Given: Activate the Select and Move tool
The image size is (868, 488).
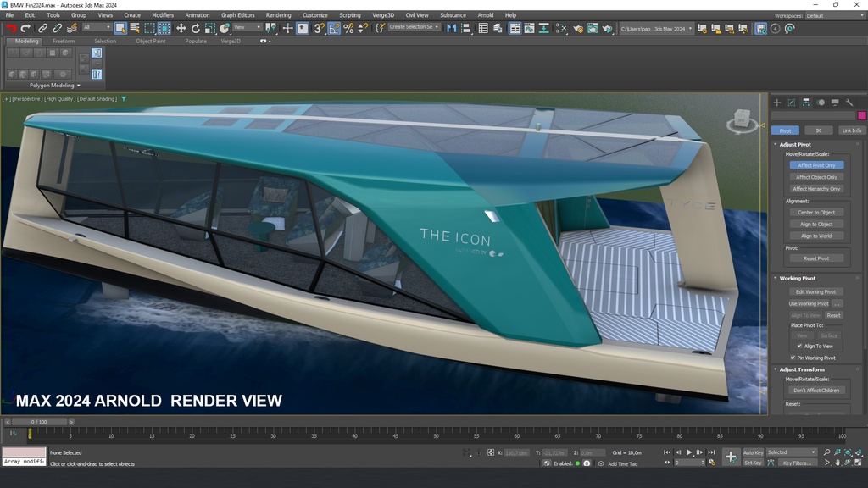Looking at the screenshot, I should point(181,28).
